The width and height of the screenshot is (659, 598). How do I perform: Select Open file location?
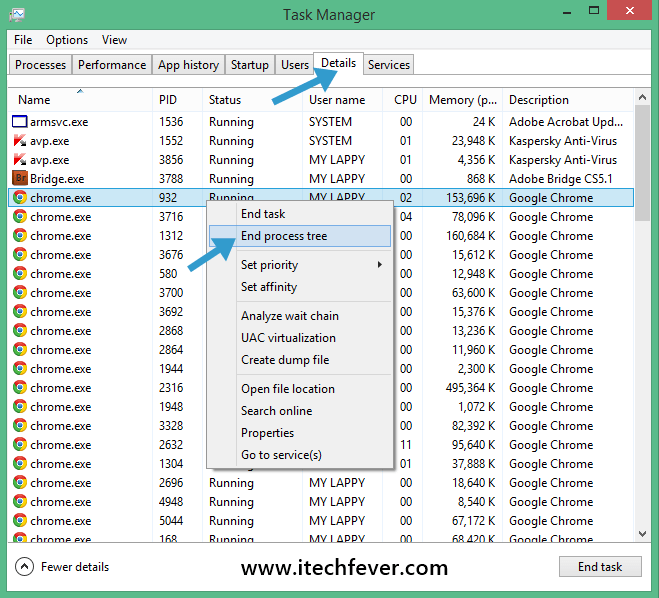(x=300, y=389)
